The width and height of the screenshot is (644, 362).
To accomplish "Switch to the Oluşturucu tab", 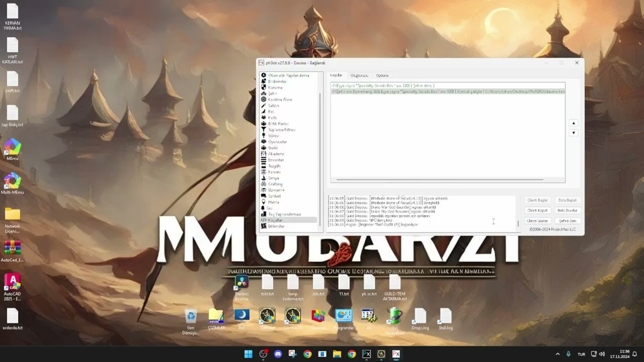I will click(359, 75).
